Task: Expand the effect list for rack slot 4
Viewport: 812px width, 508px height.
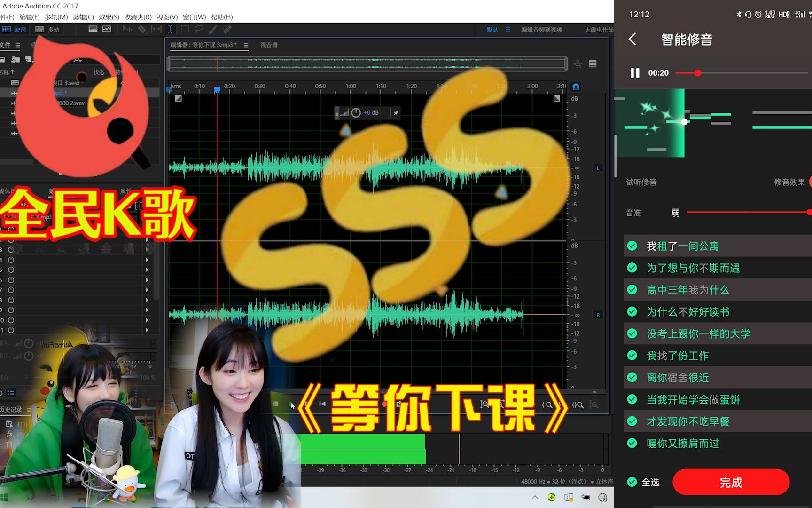Action: point(147,260)
